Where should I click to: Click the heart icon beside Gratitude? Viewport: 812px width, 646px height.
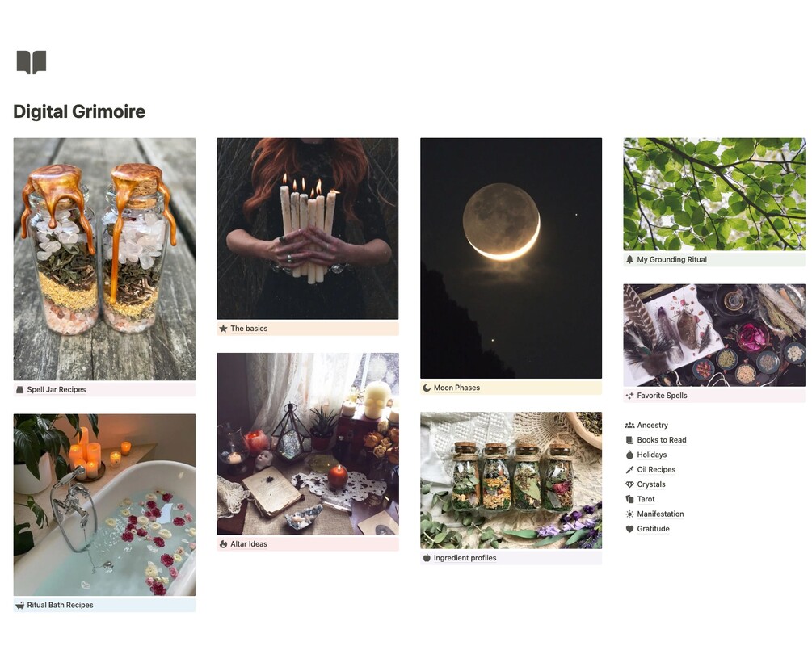coord(629,529)
